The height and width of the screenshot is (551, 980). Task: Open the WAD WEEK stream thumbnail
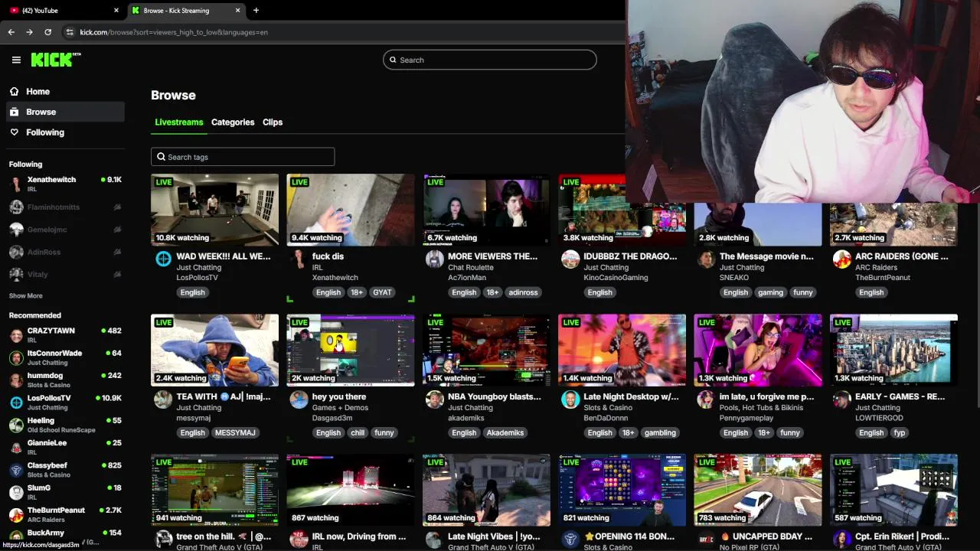[x=214, y=210]
